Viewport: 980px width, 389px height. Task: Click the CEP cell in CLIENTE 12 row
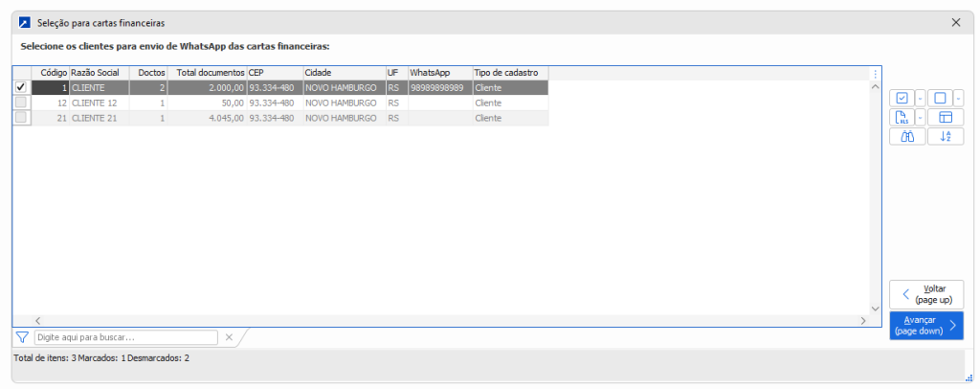pos(275,103)
